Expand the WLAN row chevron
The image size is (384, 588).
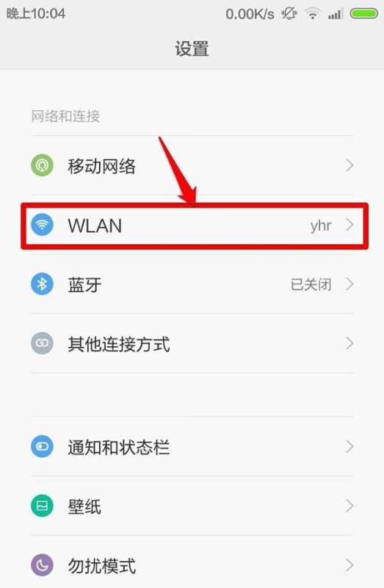(x=349, y=225)
